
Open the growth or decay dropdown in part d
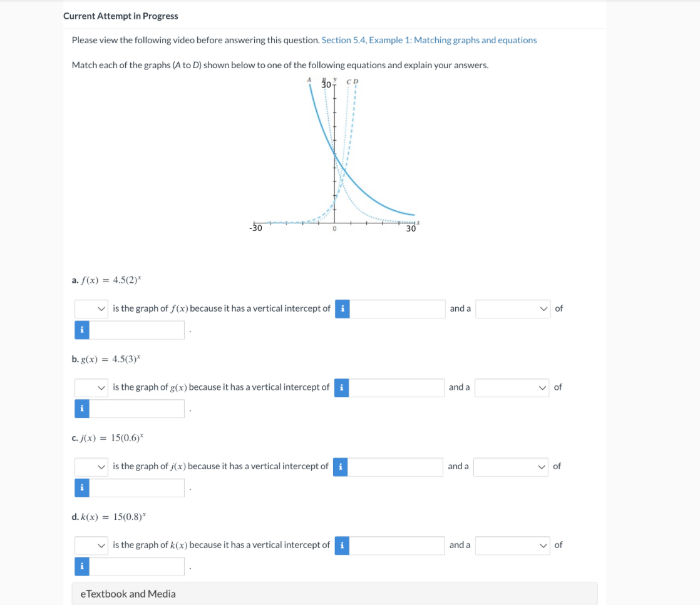coord(512,545)
